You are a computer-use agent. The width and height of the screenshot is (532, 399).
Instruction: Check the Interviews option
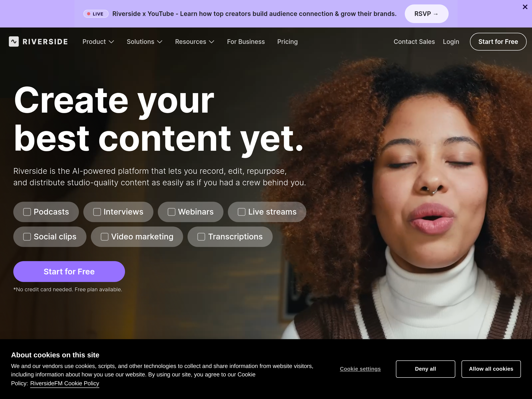pyautogui.click(x=97, y=212)
